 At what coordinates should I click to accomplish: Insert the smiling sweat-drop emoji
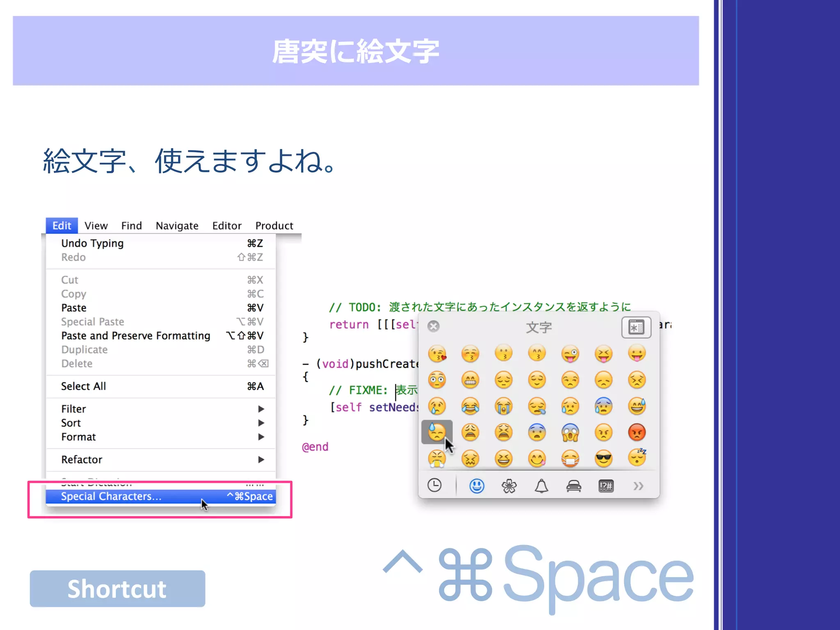click(637, 406)
